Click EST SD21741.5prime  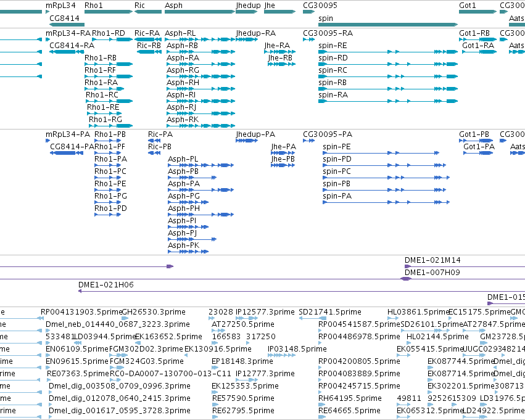(x=330, y=312)
